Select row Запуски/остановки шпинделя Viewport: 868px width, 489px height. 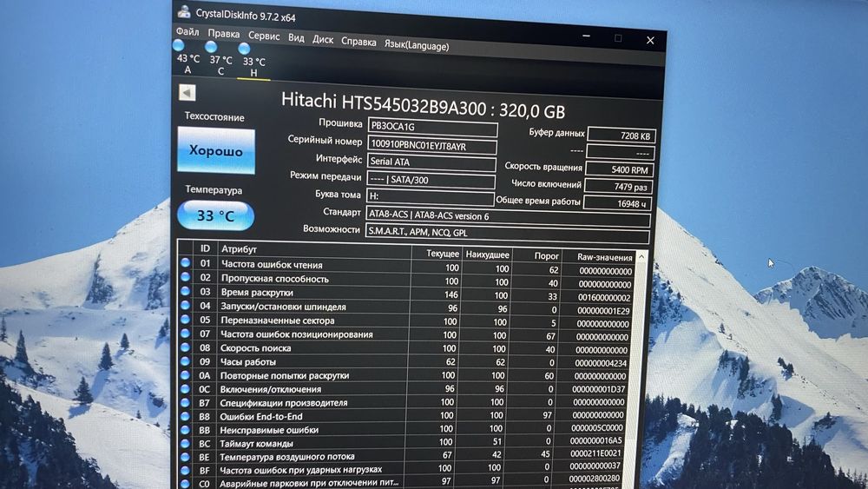[406, 308]
